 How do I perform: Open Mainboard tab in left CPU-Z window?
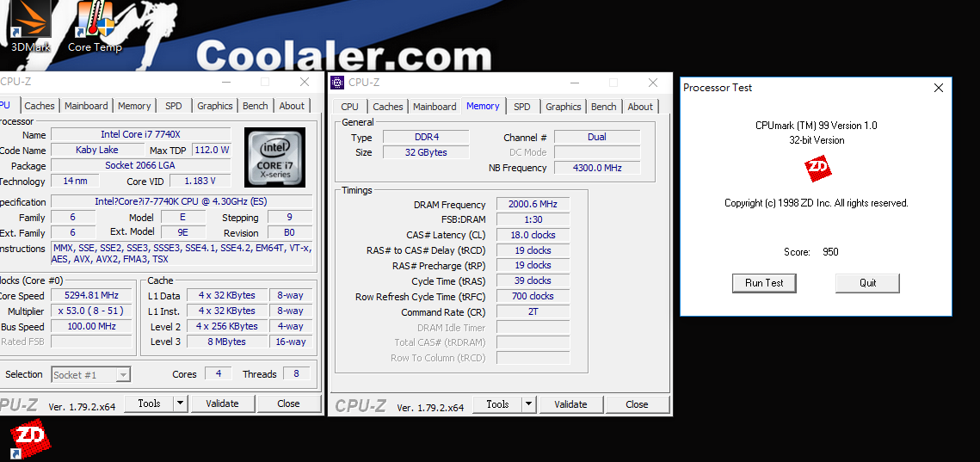(x=86, y=106)
